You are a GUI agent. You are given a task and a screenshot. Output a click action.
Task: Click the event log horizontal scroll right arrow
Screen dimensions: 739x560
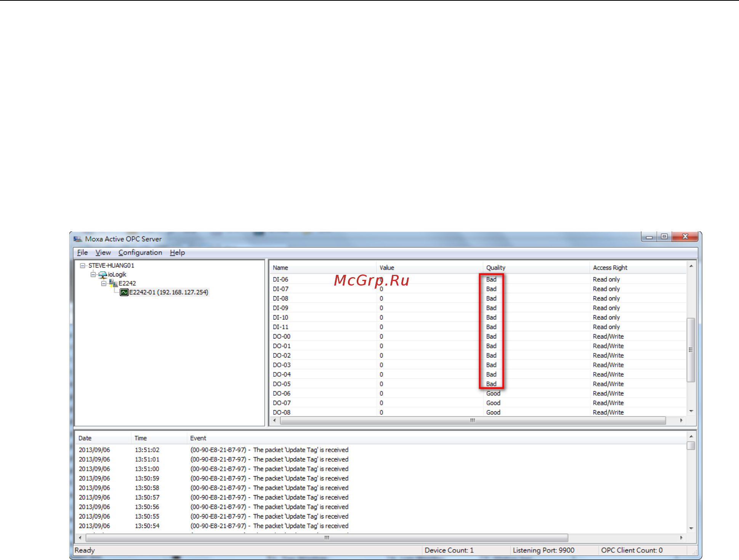click(681, 538)
